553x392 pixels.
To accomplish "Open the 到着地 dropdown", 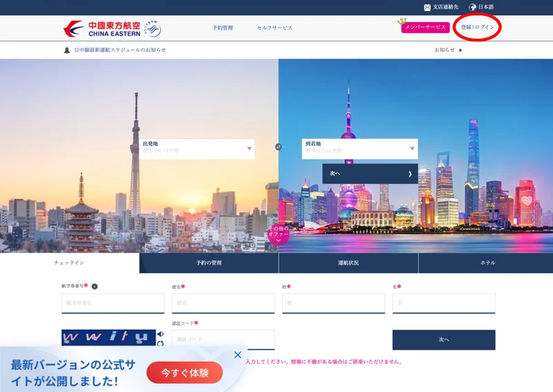I will click(359, 149).
